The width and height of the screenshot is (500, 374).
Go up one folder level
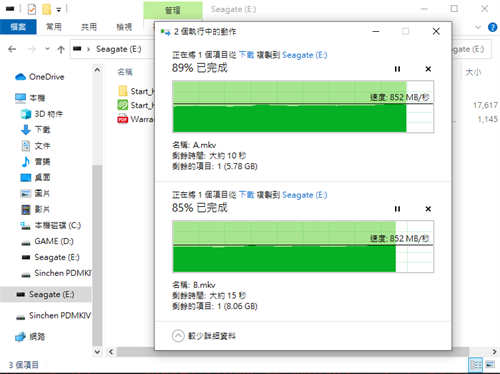click(x=61, y=49)
